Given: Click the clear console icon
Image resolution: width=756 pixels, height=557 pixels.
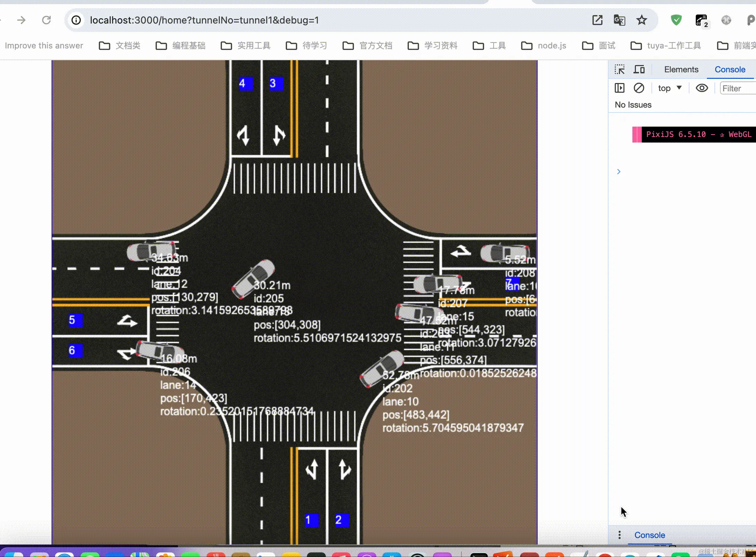Looking at the screenshot, I should pyautogui.click(x=639, y=88).
